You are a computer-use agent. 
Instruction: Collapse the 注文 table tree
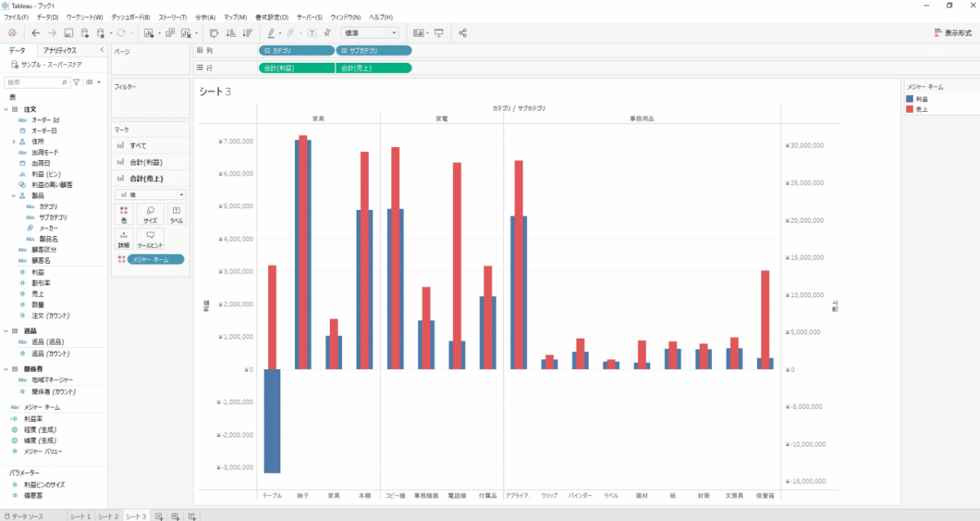5,109
